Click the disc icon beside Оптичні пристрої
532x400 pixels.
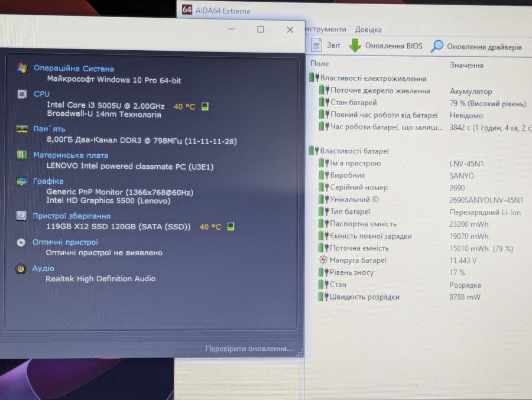(x=21, y=242)
